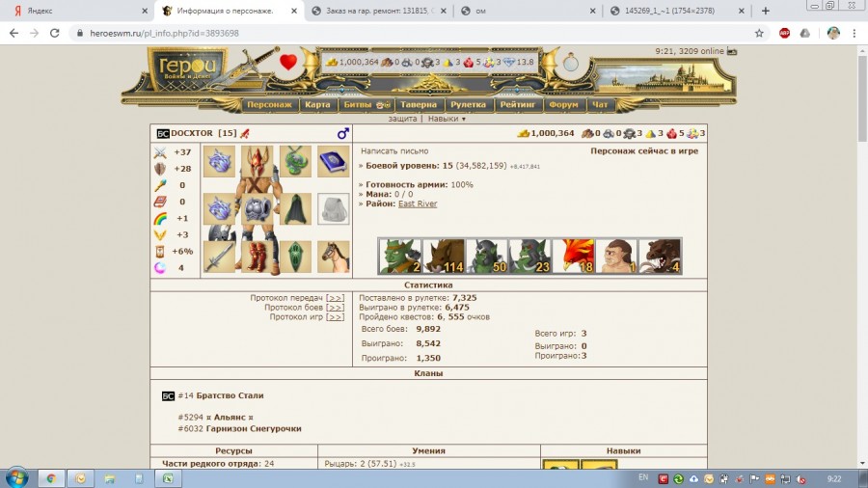868x488 pixels.
Task: Open the blue spellbook slot
Action: pos(334,162)
